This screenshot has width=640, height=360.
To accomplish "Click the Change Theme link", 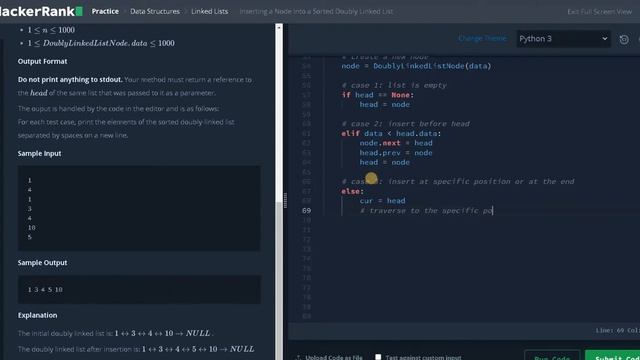I will pyautogui.click(x=482, y=38).
